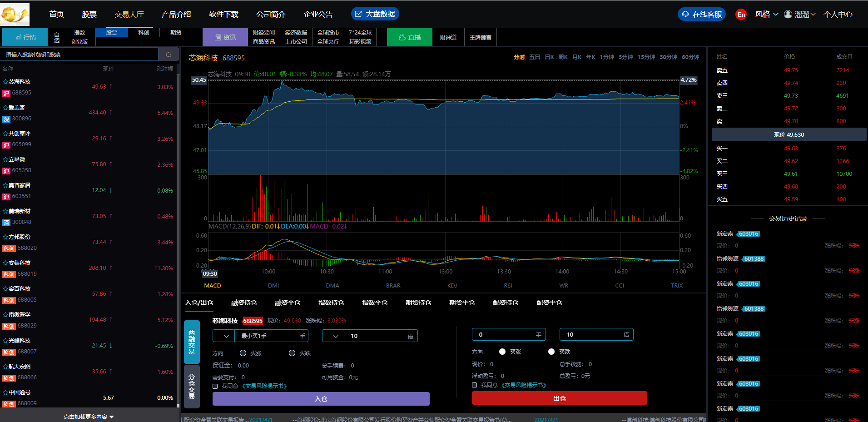Toggle favorite star for 南微医学
This screenshot has height=422, width=868.
pos(5,315)
